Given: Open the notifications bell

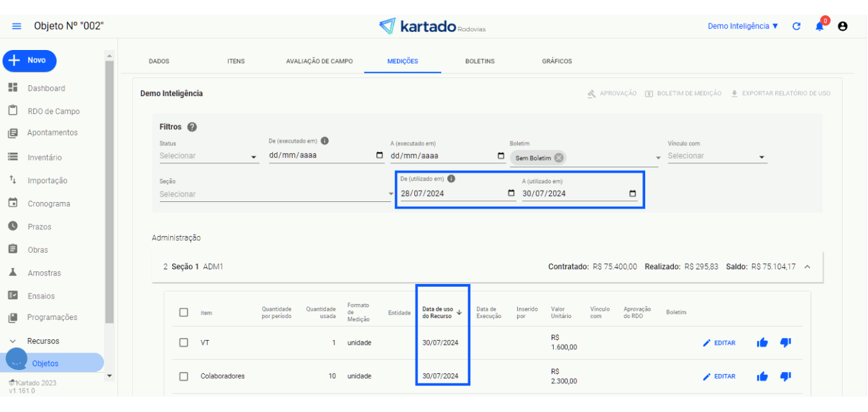Looking at the screenshot, I should click(x=819, y=27).
